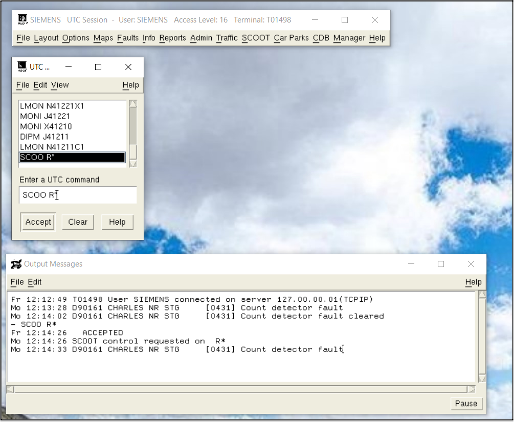Click 'Count detector fault cleared' message line
Image resolution: width=514 pixels, height=422 pixels.
pyautogui.click(x=197, y=316)
